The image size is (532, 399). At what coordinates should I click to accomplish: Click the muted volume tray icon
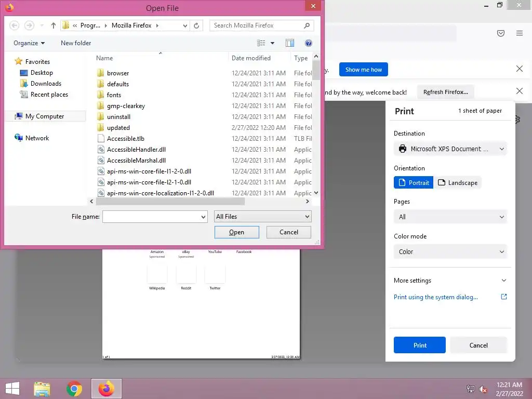[x=483, y=389]
